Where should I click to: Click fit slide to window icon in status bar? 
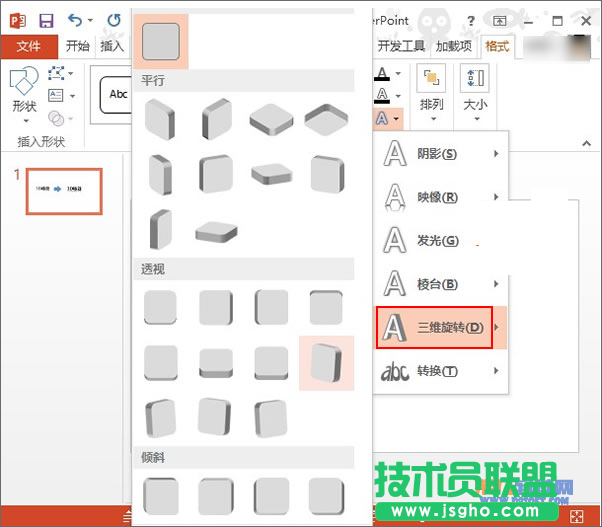click(577, 517)
